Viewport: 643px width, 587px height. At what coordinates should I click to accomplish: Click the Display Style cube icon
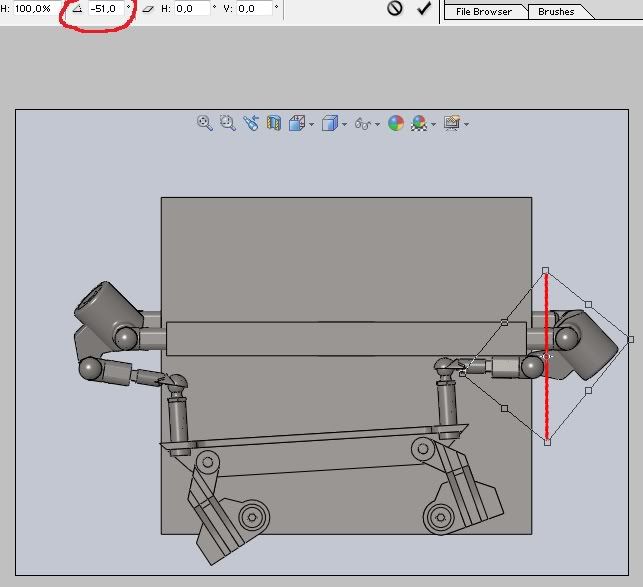(330, 123)
